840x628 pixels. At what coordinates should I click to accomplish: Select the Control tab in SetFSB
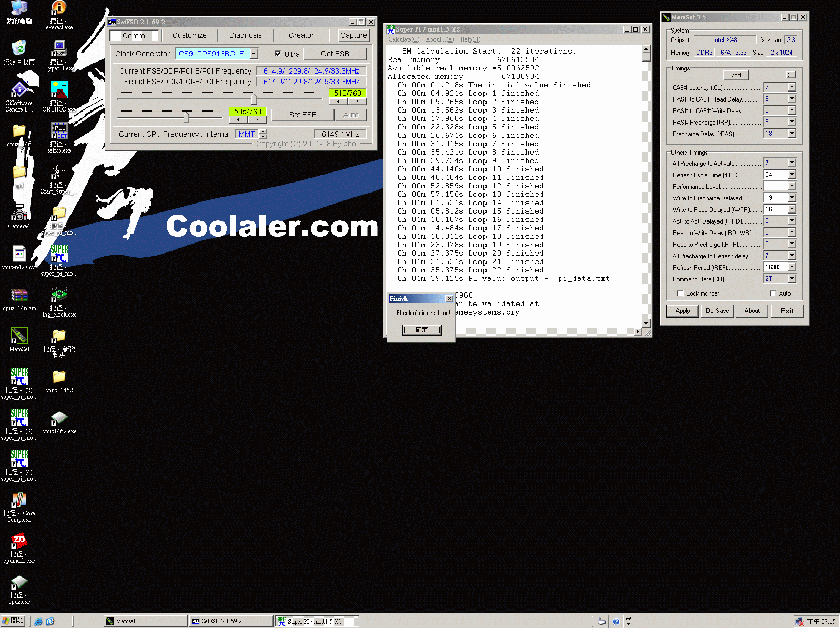(134, 36)
